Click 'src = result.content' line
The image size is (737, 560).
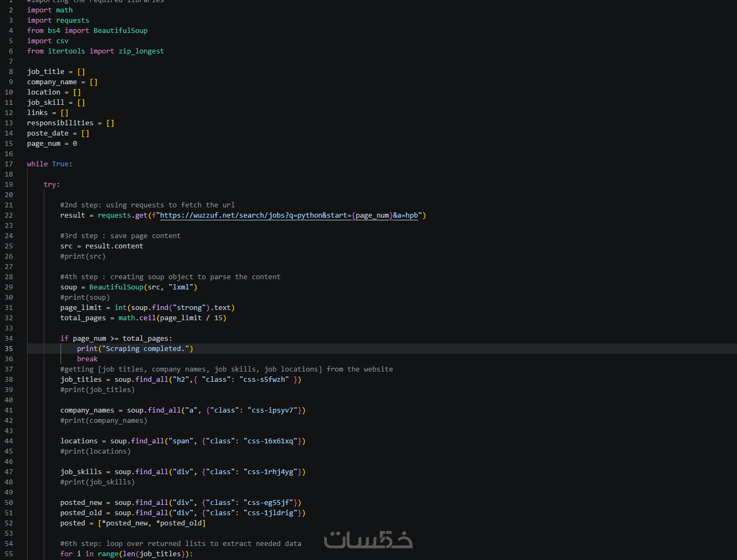[x=102, y=246]
